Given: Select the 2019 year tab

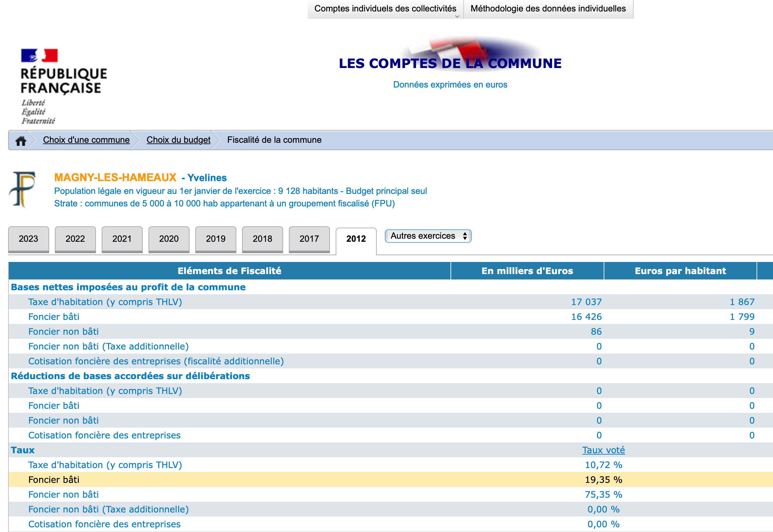Looking at the screenshot, I should click(x=215, y=239).
